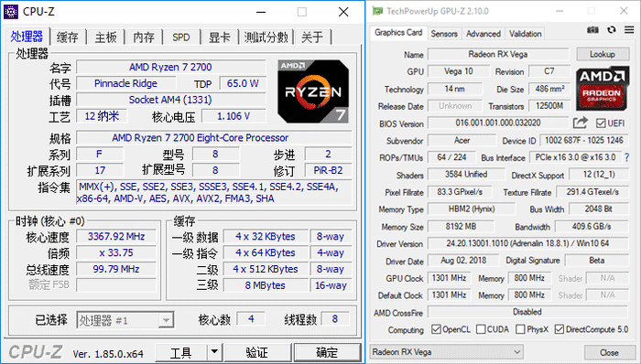The height and width of the screenshot is (364, 641).
Task: Open the 工具 dropdown arrow
Action: 214,352
